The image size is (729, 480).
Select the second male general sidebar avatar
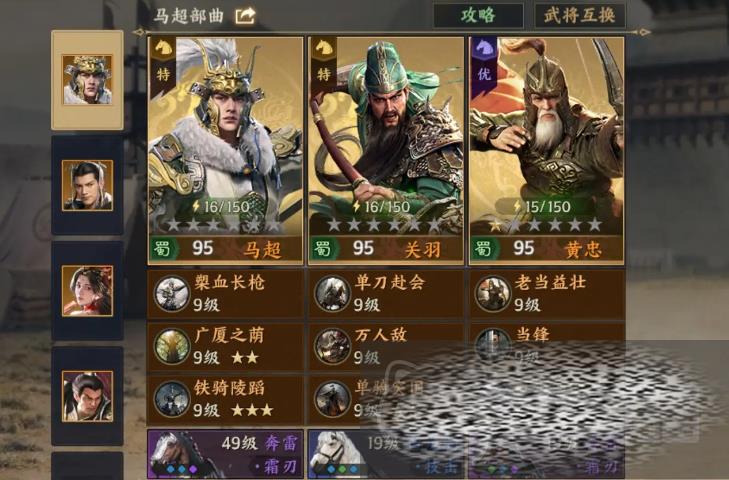tap(87, 185)
